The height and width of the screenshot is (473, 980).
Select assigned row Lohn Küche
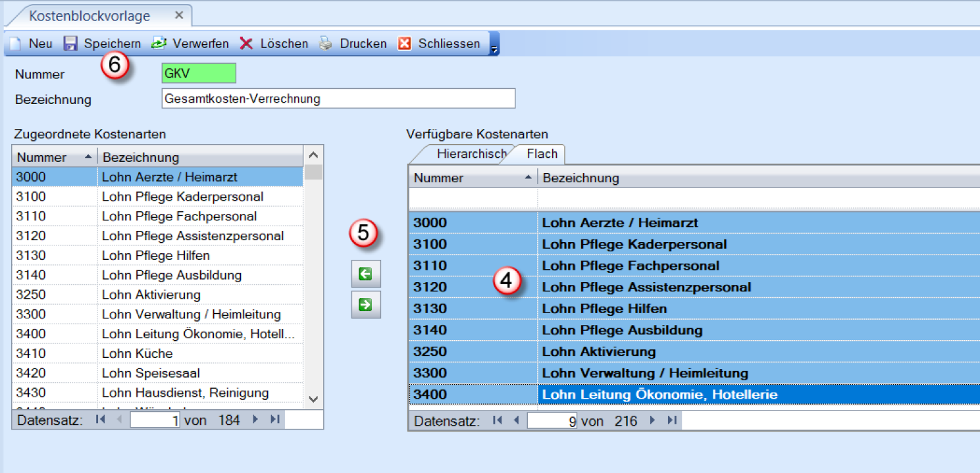point(158,353)
